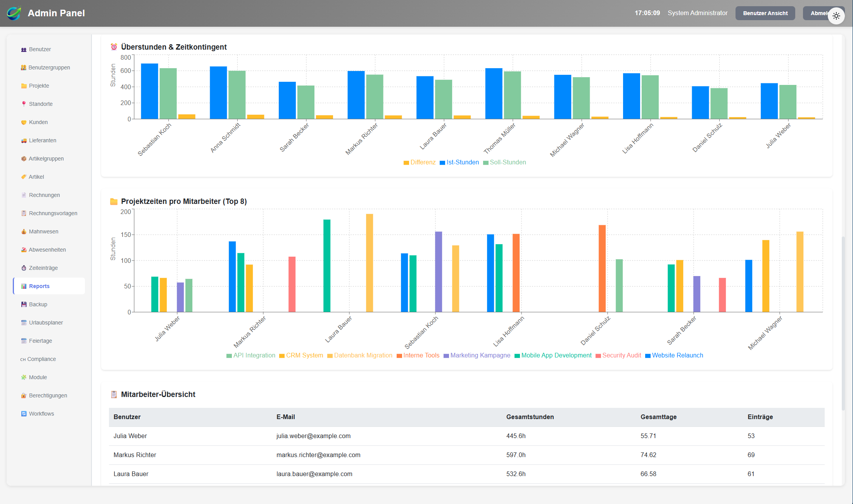Select the Benutzer users icon

coord(24,49)
